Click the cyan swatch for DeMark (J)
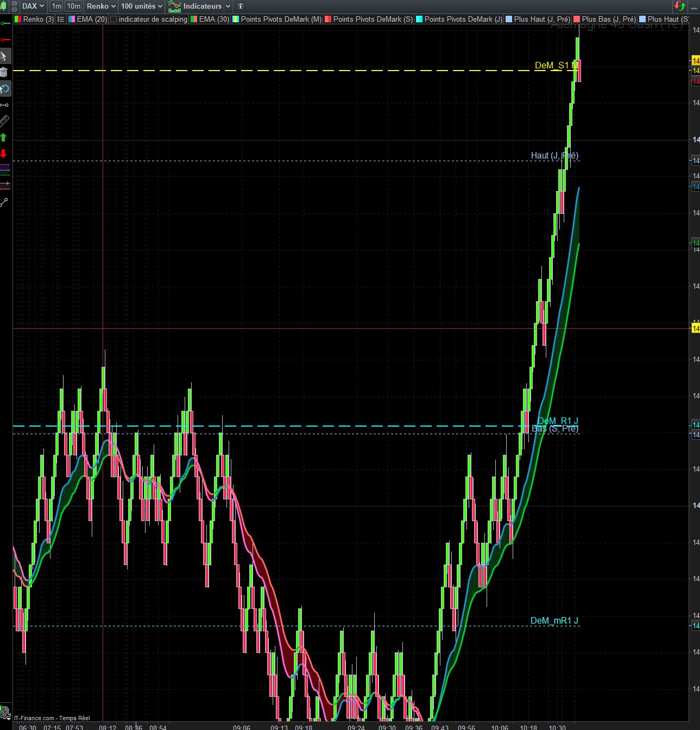This screenshot has height=730, width=700. coord(419,19)
